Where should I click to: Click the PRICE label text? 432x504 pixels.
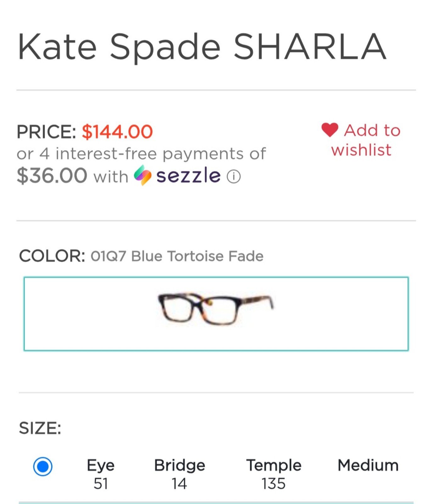[46, 132]
